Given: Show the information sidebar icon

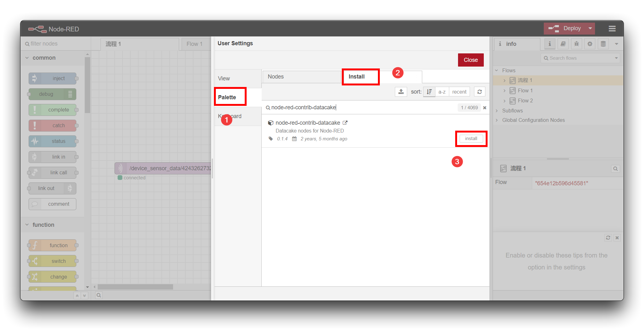Looking at the screenshot, I should [549, 44].
